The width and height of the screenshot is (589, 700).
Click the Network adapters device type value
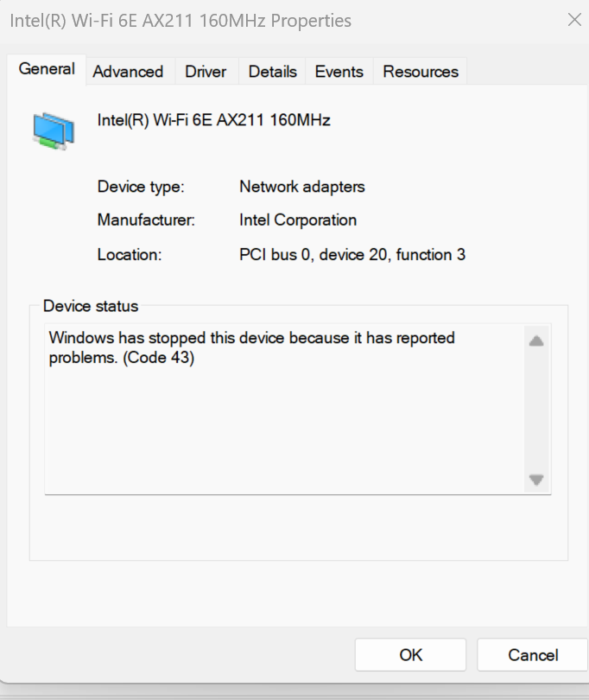(302, 187)
